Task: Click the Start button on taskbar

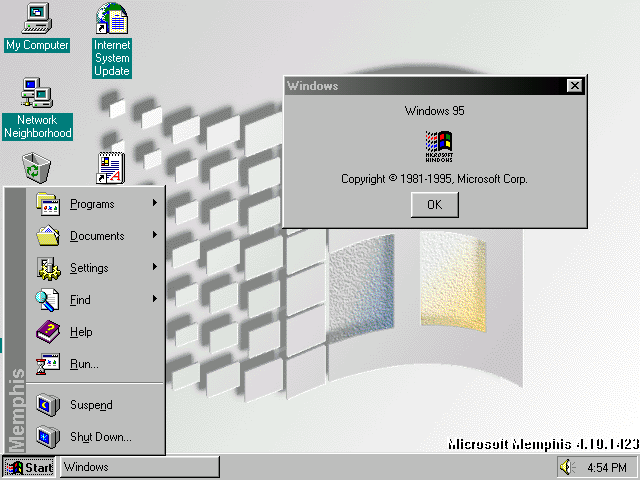Action: click(29, 467)
